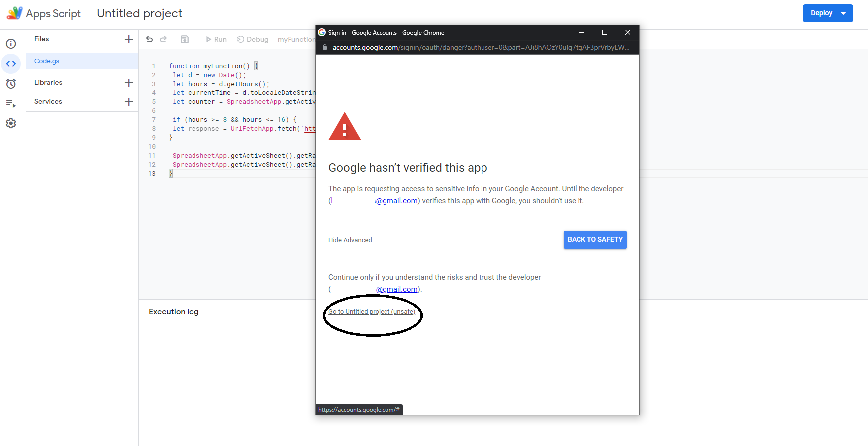The image size is (868, 446).
Task: Click the undo arrow in editor toolbar
Action: [x=149, y=39]
